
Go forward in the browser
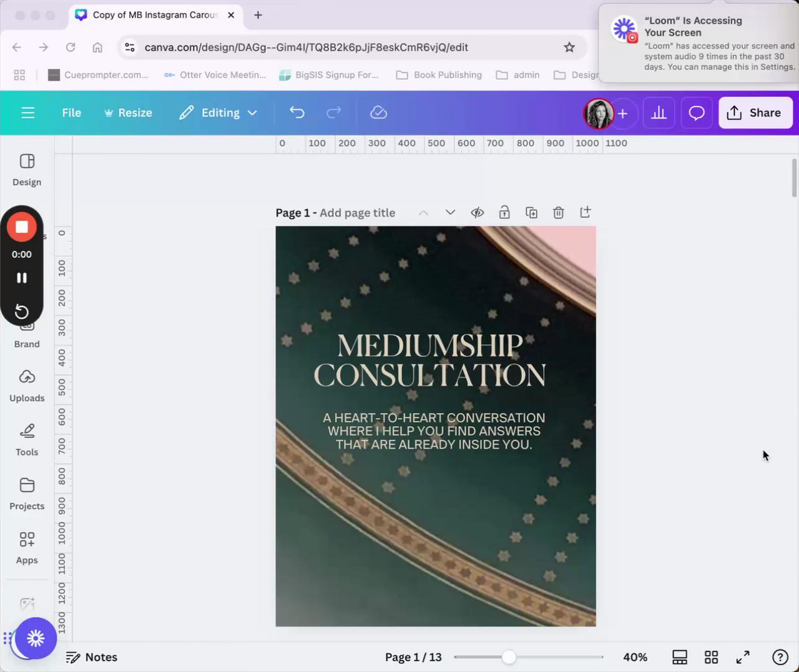[43, 47]
